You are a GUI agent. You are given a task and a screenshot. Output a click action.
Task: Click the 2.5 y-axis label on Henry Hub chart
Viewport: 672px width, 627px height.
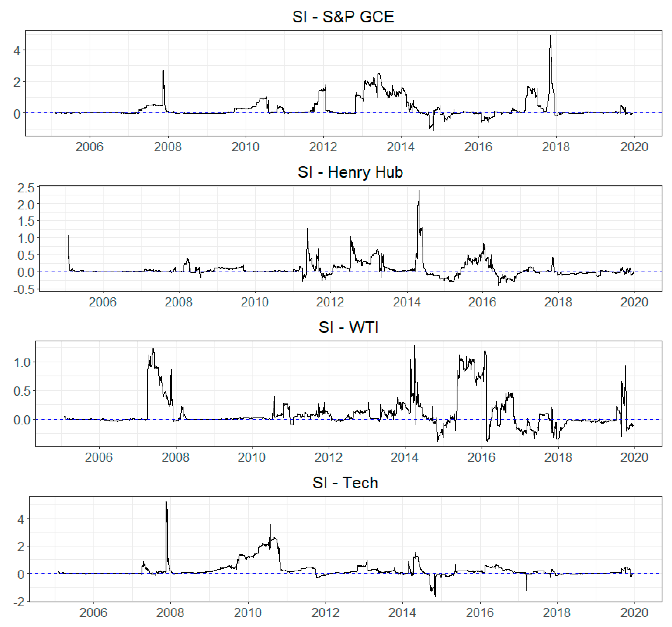click(x=26, y=188)
